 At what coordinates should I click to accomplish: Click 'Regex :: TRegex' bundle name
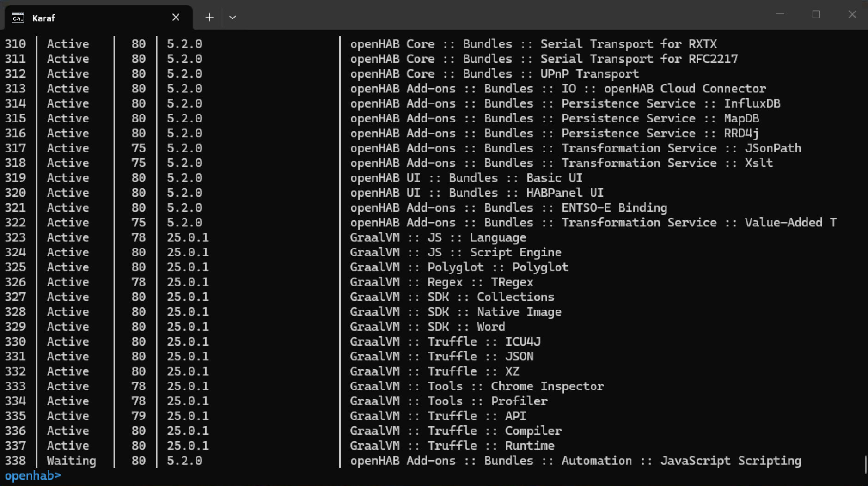tap(480, 282)
